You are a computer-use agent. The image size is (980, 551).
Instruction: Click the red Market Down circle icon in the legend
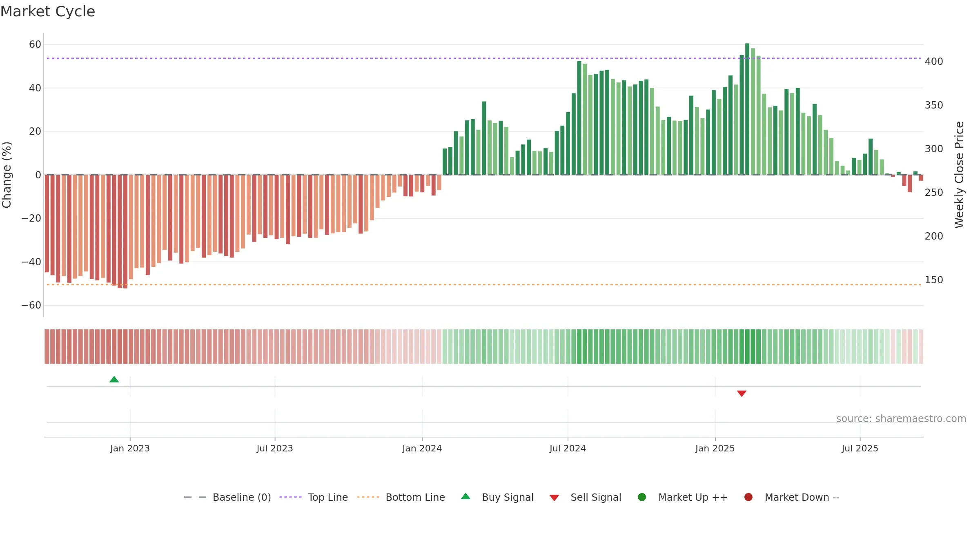click(748, 497)
